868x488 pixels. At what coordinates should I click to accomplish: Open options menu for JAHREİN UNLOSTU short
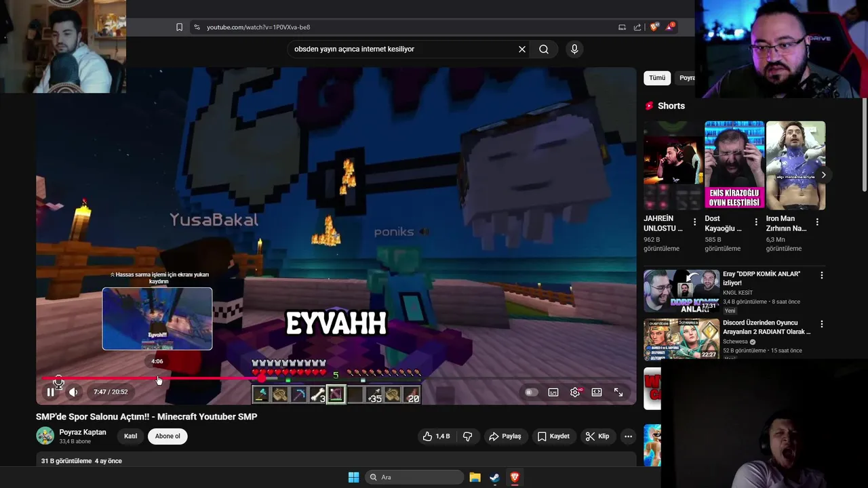tap(694, 222)
